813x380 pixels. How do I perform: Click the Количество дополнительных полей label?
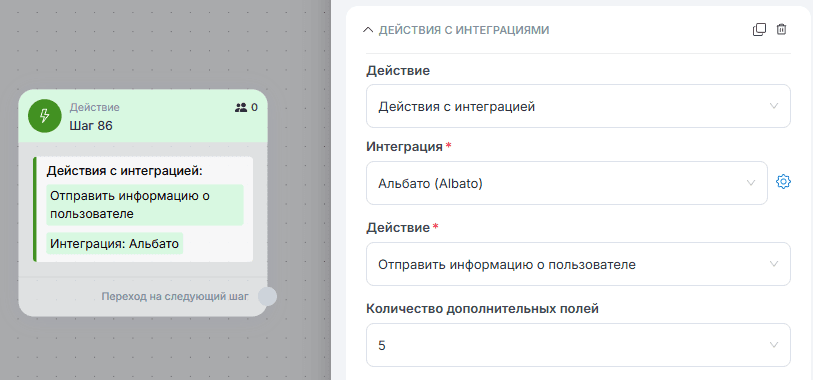click(483, 309)
